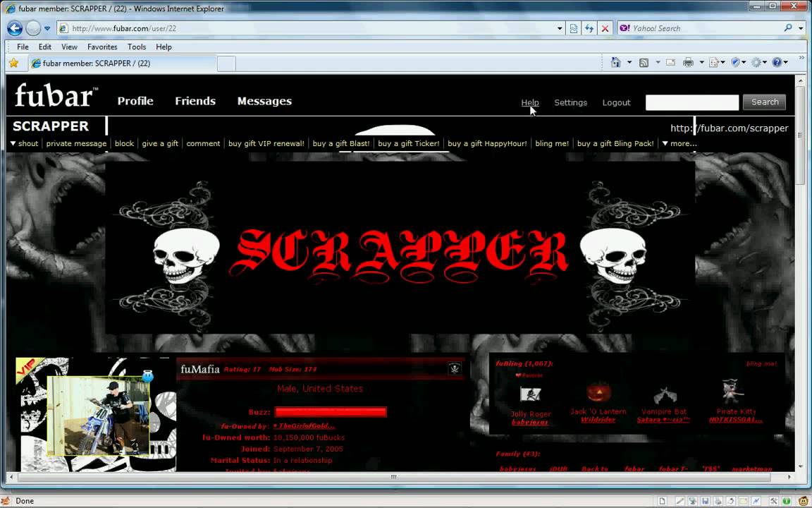Screen dimensions: 812x508
Task: Click the Jolly Roger bling icon
Action: coord(530,394)
